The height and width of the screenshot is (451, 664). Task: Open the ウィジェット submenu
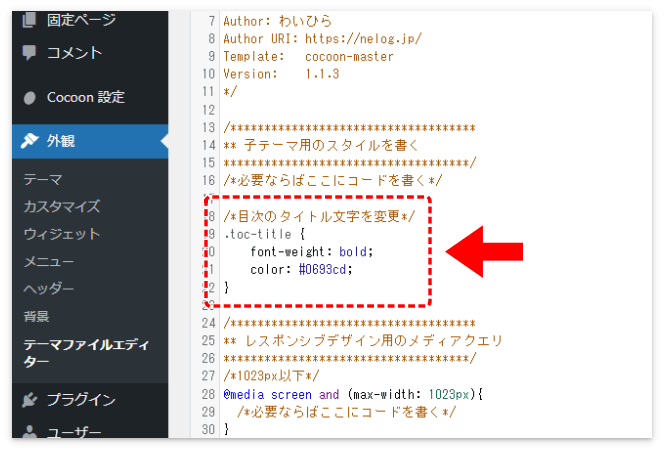pos(62,234)
